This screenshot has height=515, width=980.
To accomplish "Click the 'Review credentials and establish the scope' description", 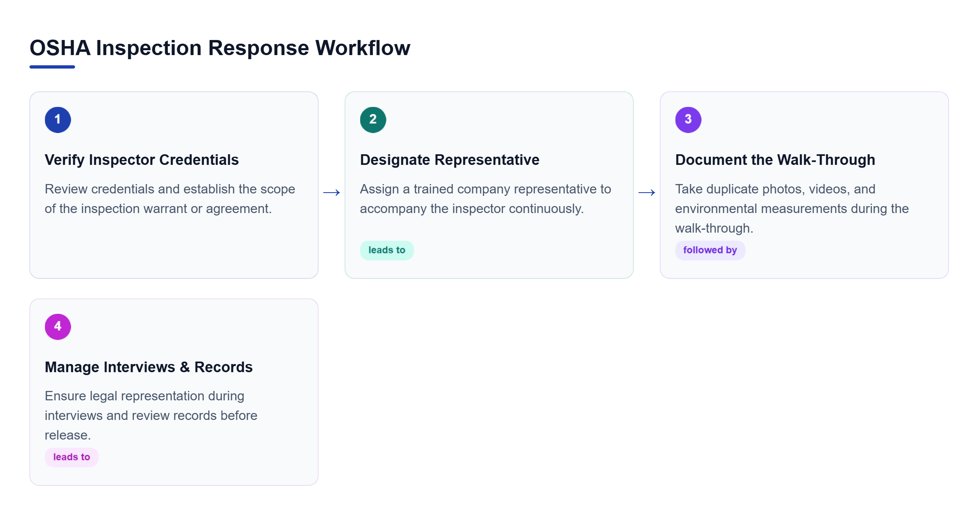I will pyautogui.click(x=170, y=199).
